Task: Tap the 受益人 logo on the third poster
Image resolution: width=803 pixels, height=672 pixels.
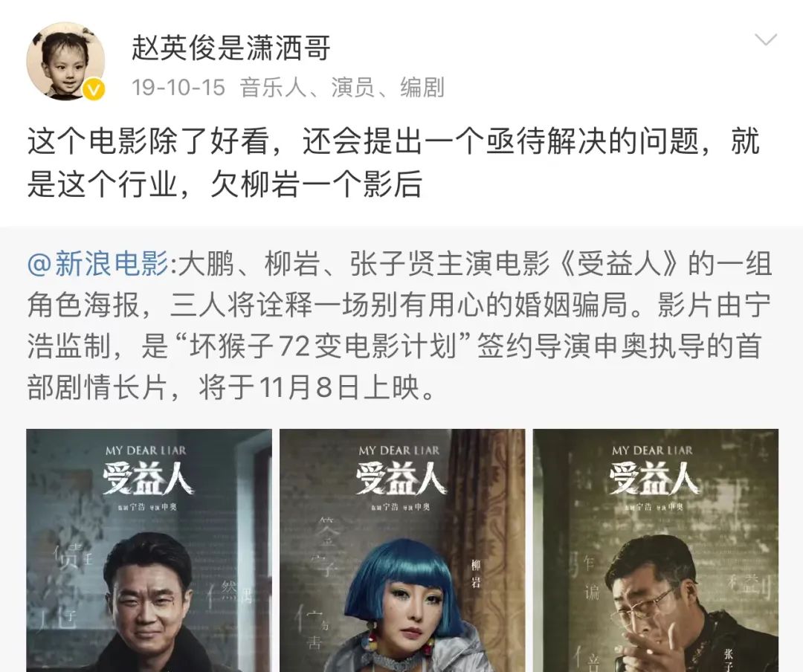Action: 653,479
